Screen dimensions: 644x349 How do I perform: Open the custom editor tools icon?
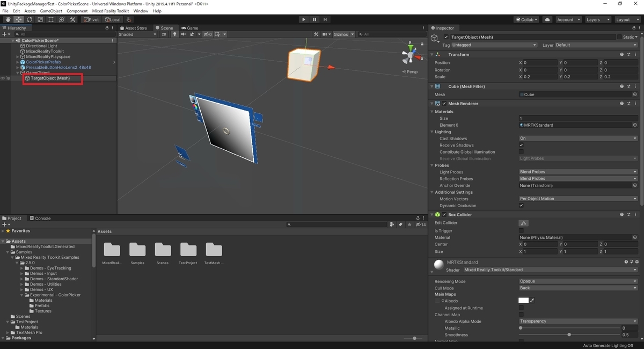tap(72, 20)
